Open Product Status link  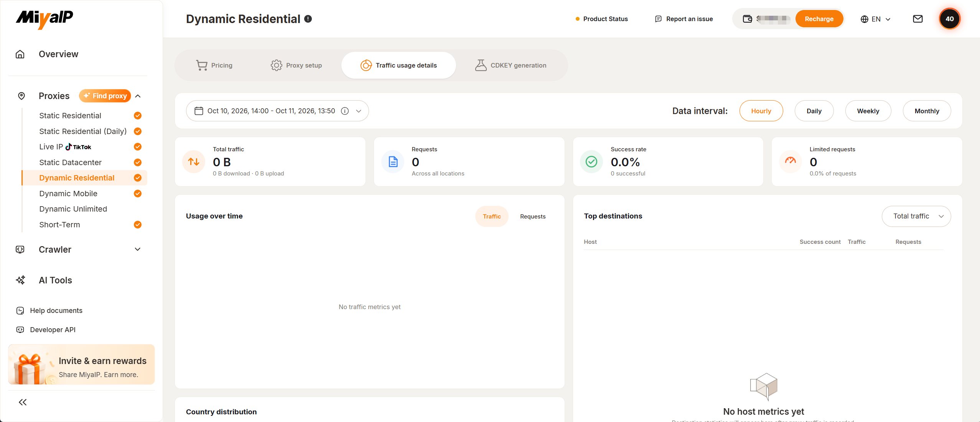click(x=601, y=19)
